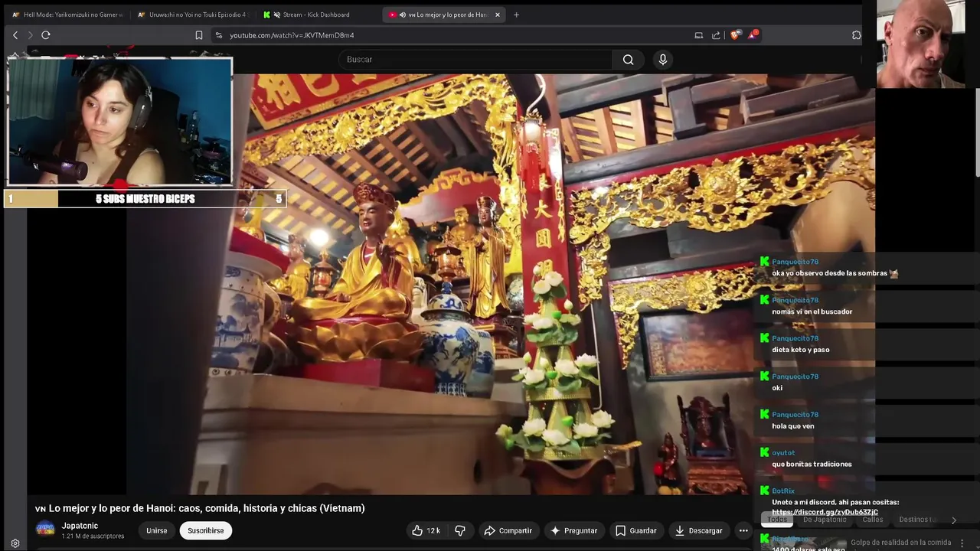Go back with the browser back arrow

15,35
